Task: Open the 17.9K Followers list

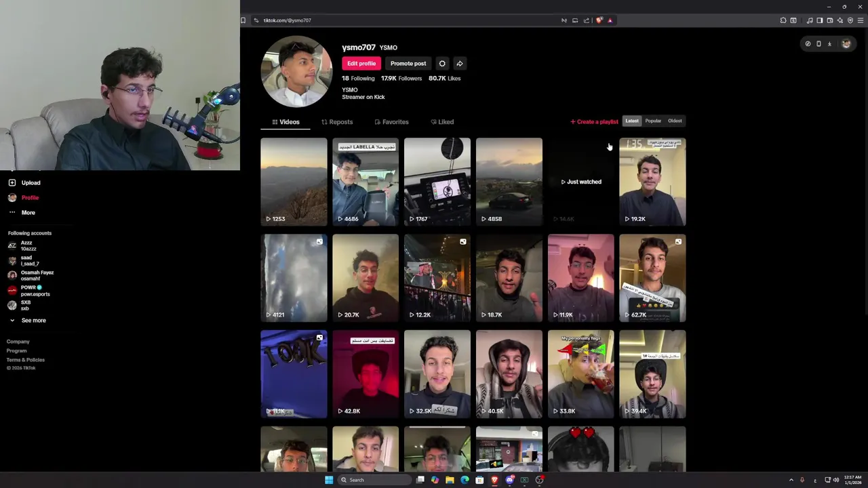Action: (401, 79)
